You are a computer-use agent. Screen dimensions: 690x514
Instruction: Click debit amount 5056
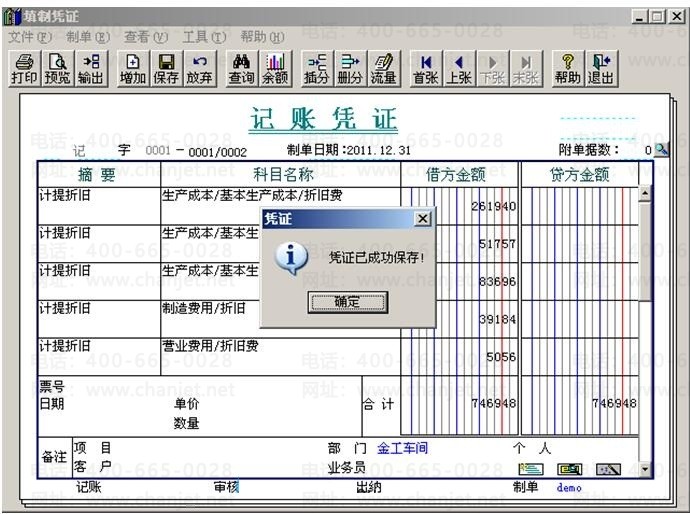[x=501, y=357]
